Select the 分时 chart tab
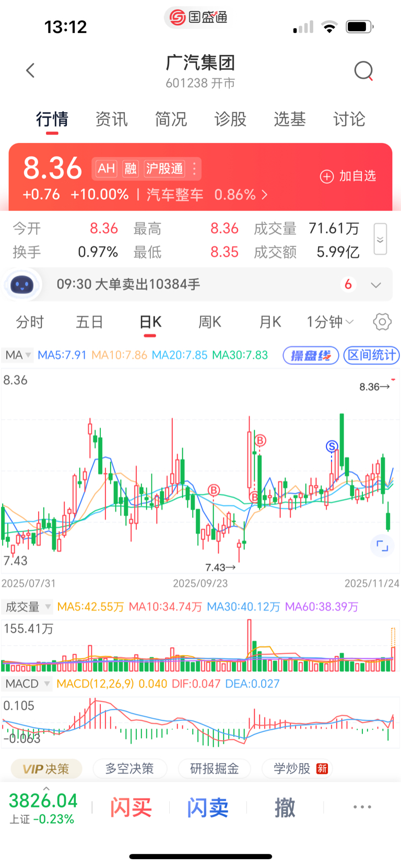Viewport: 401px width, 868px height. click(x=30, y=322)
